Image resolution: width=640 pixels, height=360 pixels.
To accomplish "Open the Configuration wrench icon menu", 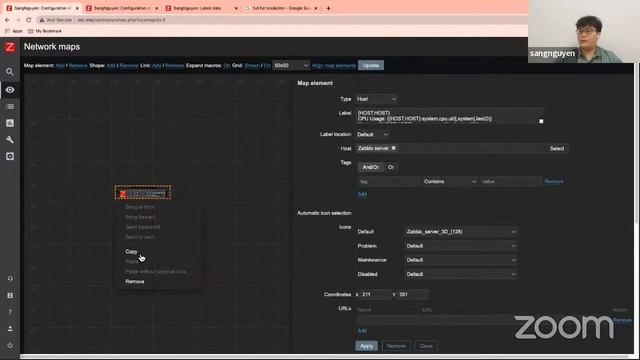I will pyautogui.click(x=10, y=140).
